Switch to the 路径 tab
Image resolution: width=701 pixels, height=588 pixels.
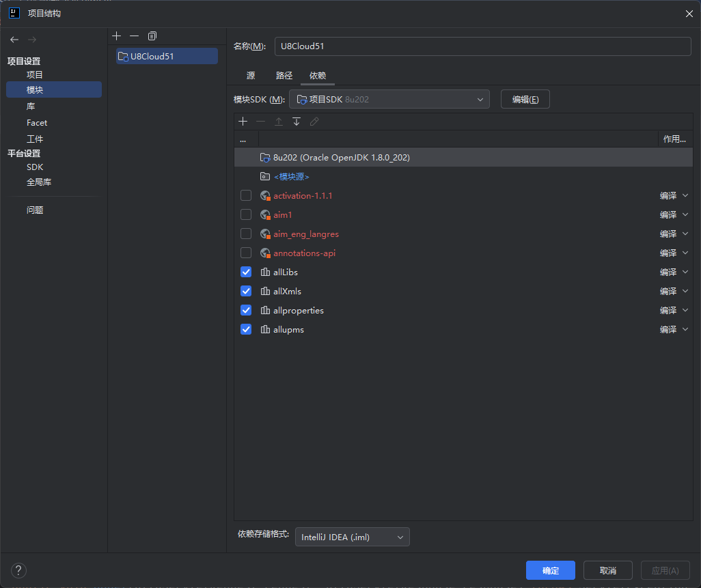click(x=284, y=76)
